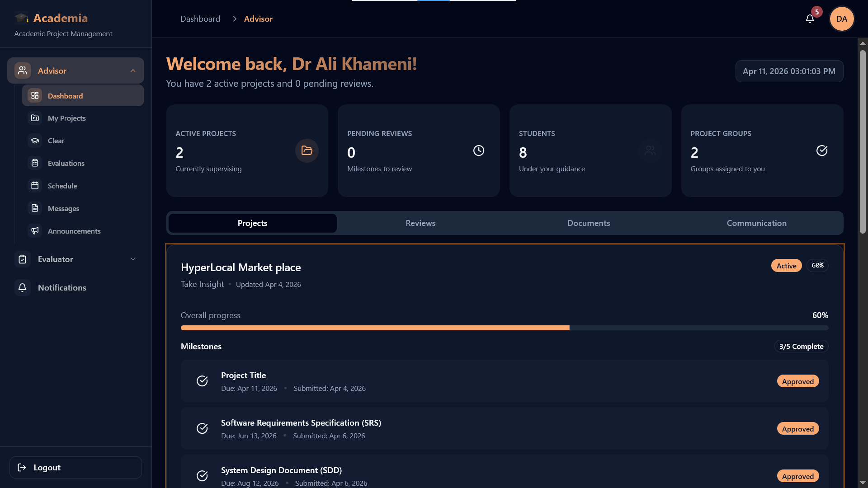Click the Pending Reviews clock icon

click(x=479, y=150)
